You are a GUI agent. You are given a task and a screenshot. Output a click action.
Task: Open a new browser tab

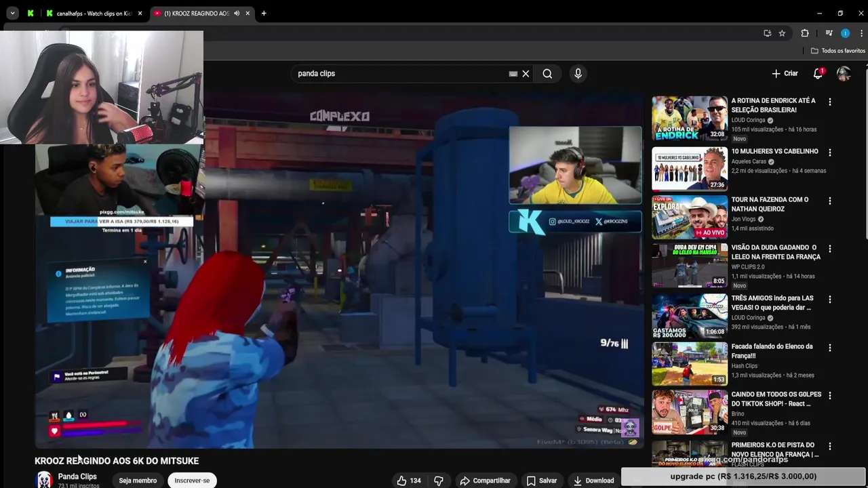click(264, 13)
